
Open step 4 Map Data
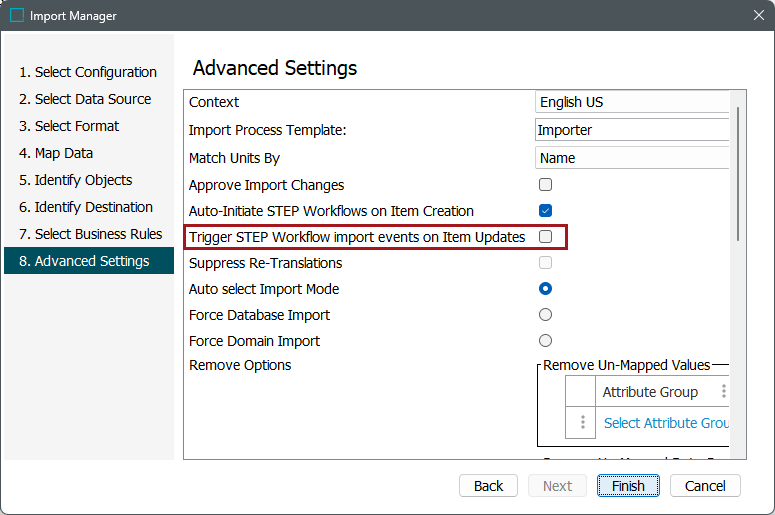click(x=56, y=153)
